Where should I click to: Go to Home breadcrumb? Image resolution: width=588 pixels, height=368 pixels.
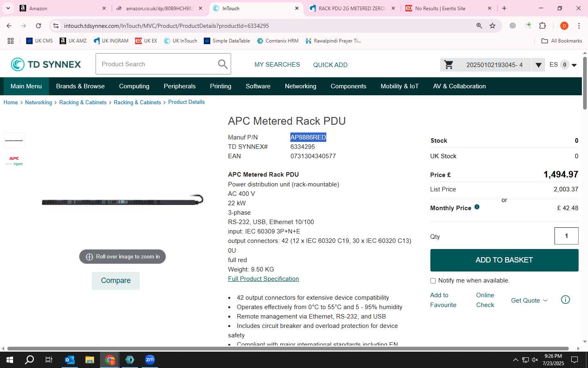11,102
